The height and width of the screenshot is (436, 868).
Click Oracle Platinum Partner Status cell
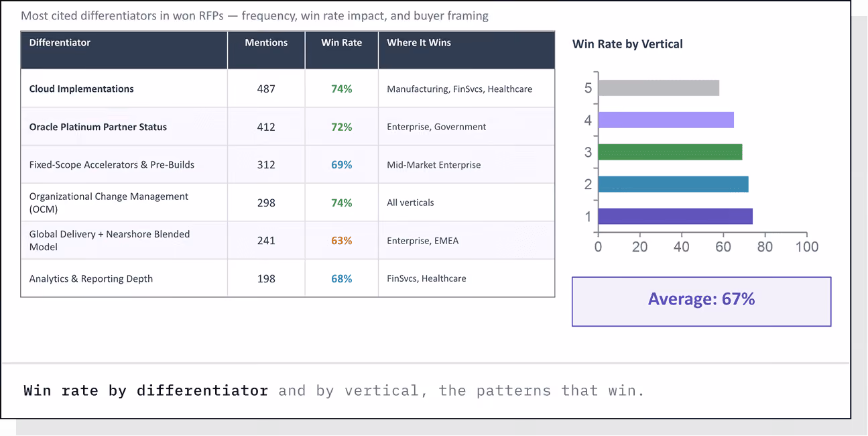click(x=98, y=127)
